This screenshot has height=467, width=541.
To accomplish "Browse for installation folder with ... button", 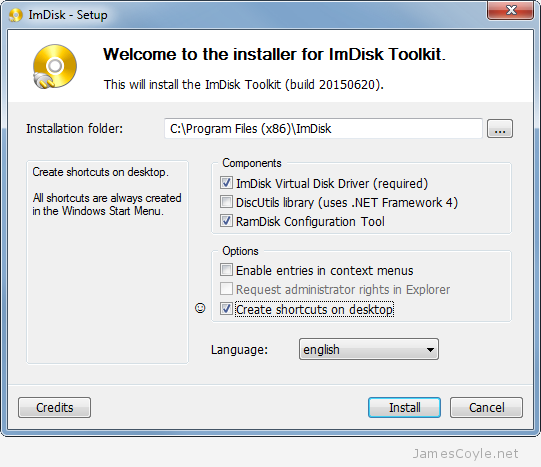I will coord(500,129).
